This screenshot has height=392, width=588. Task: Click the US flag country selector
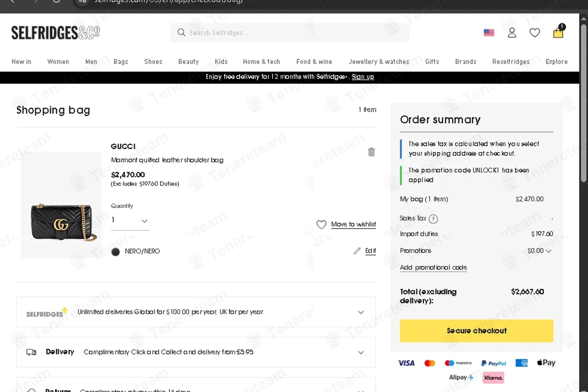pyautogui.click(x=489, y=33)
